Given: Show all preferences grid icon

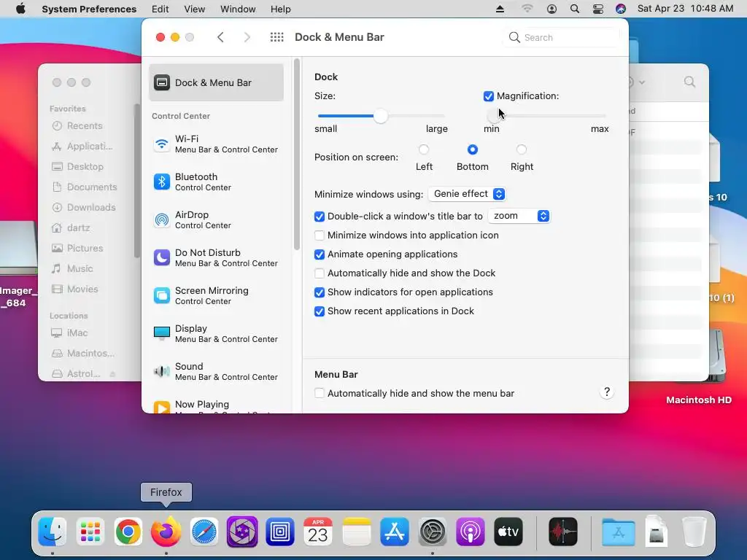Looking at the screenshot, I should click(x=276, y=37).
